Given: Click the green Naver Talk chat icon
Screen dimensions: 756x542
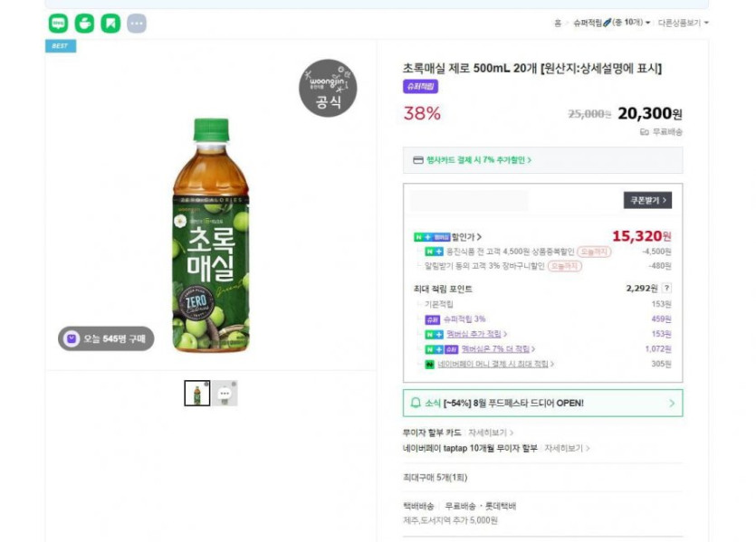Looking at the screenshot, I should 58,24.
